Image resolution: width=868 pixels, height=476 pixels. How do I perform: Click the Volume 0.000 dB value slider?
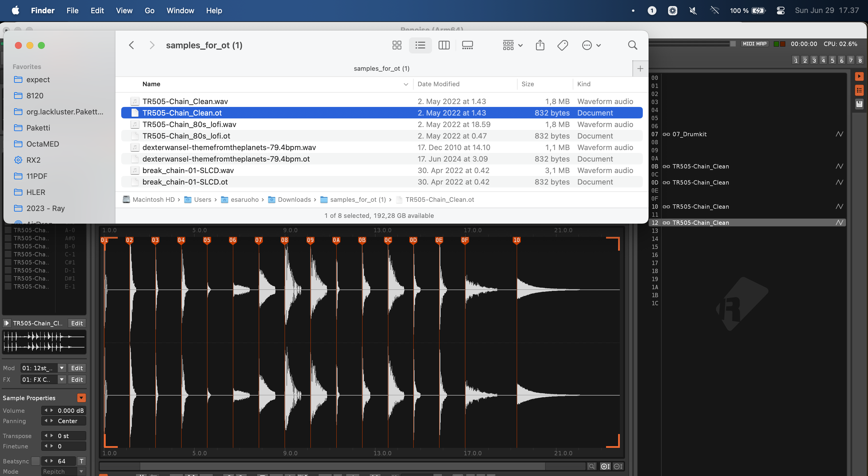pos(64,410)
